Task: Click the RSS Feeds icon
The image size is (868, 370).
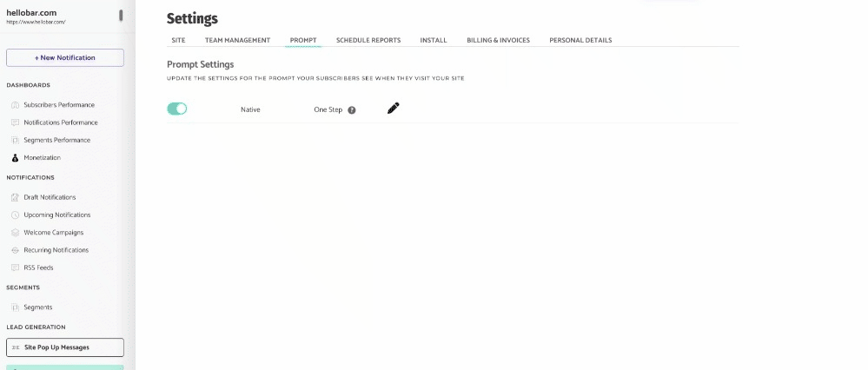Action: (15, 268)
